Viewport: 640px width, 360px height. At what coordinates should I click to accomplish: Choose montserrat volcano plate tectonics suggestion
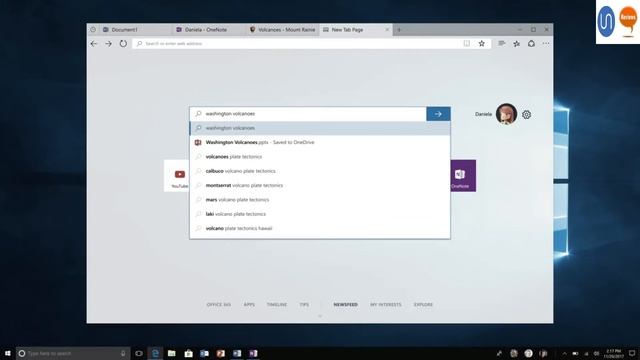tap(320, 185)
